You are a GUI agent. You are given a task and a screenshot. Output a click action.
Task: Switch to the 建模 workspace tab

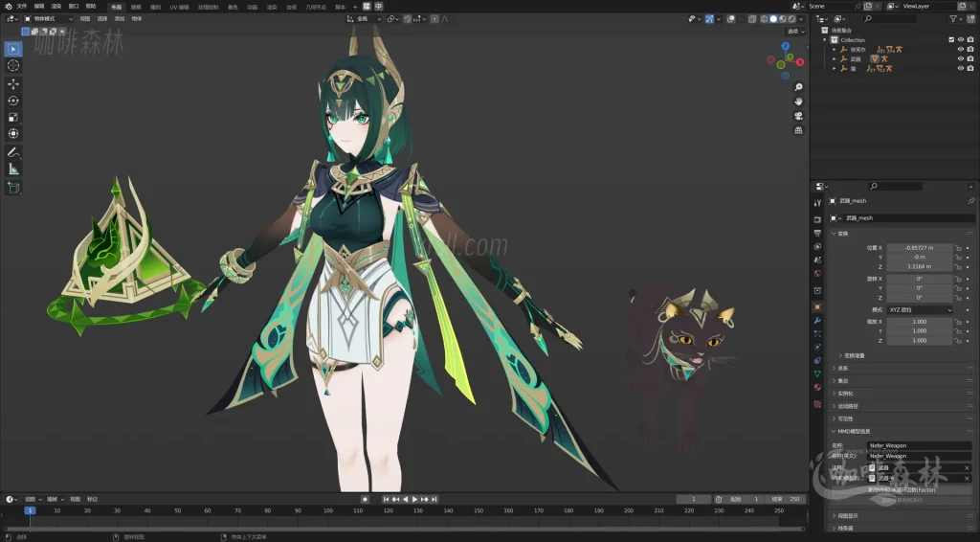(x=136, y=7)
